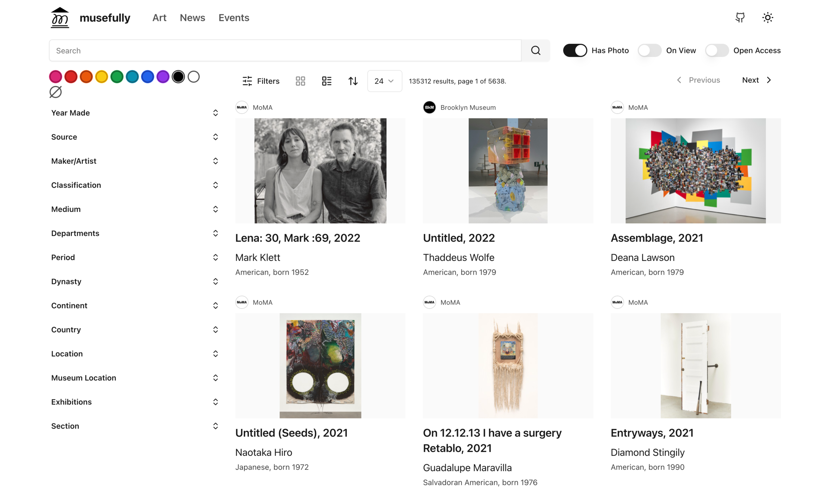Screen dimensions: 830x504
Task: Filter by purple color swatch
Action: pos(163,77)
